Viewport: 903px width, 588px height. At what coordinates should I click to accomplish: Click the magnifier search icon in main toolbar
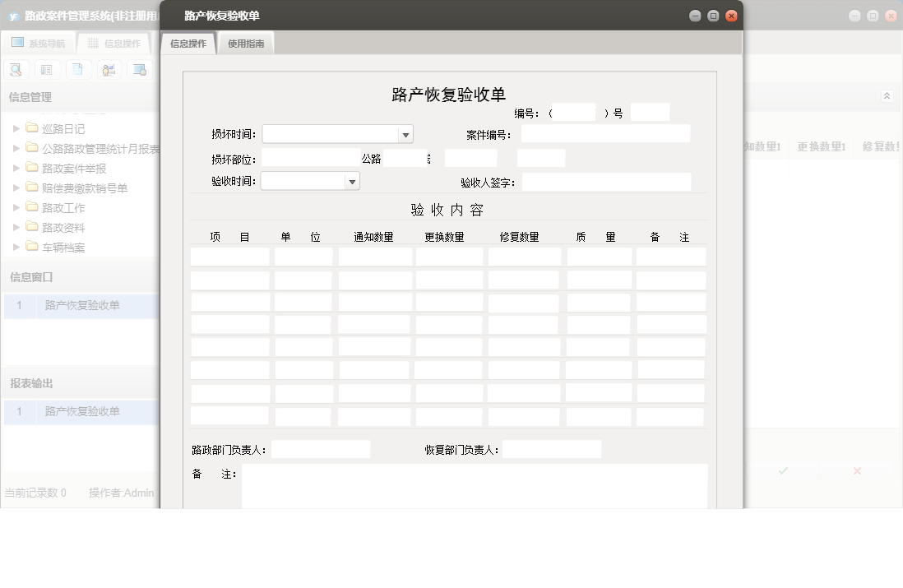click(16, 70)
